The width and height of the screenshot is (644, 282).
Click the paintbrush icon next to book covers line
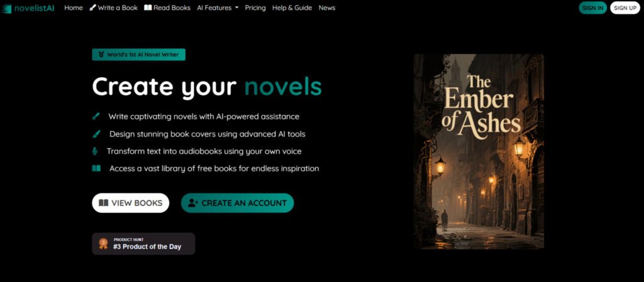96,134
